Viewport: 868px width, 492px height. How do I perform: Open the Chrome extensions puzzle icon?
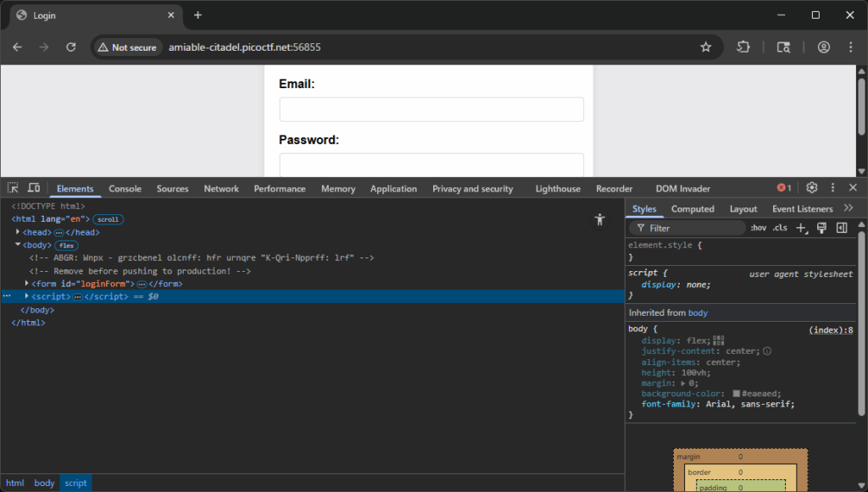[743, 47]
